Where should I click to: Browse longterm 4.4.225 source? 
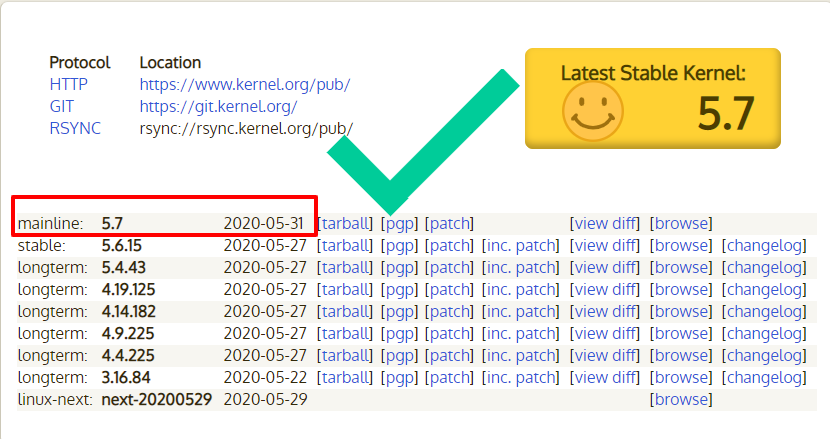681,355
